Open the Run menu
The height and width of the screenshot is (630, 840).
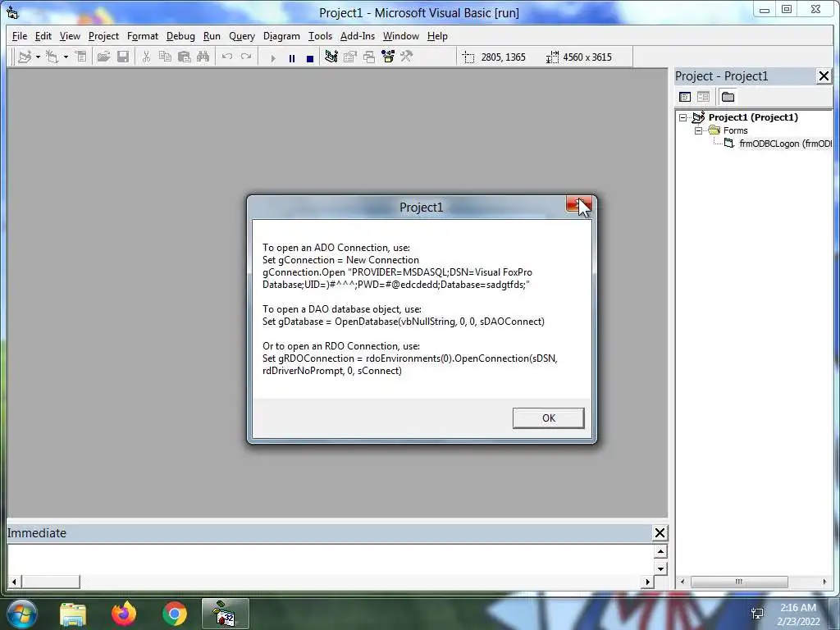(x=212, y=36)
